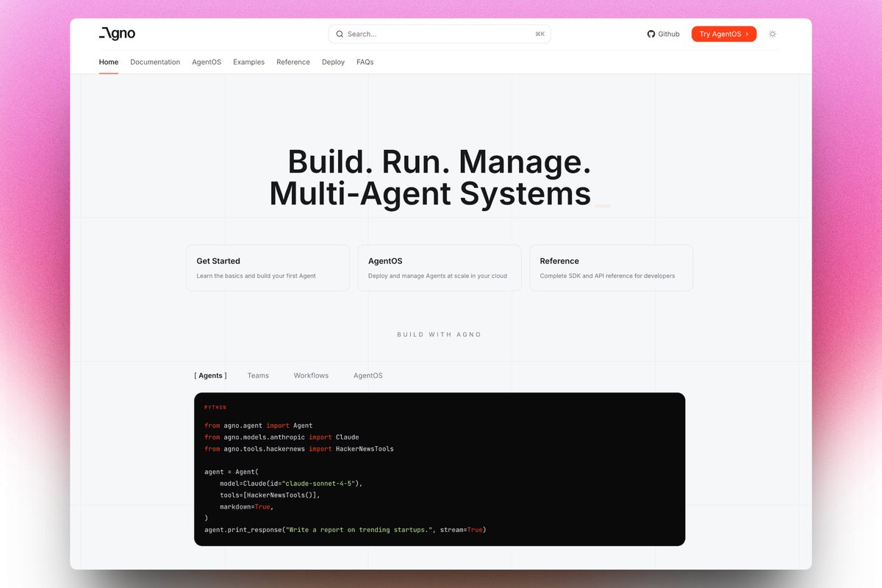Open the Reference nav tab
This screenshot has height=588, width=882.
pyautogui.click(x=293, y=62)
